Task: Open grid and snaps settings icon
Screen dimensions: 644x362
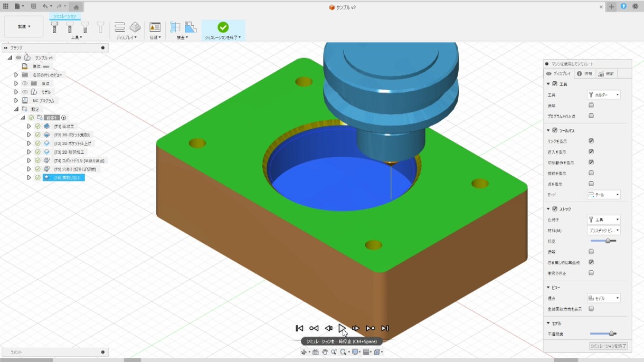Action: (x=366, y=352)
